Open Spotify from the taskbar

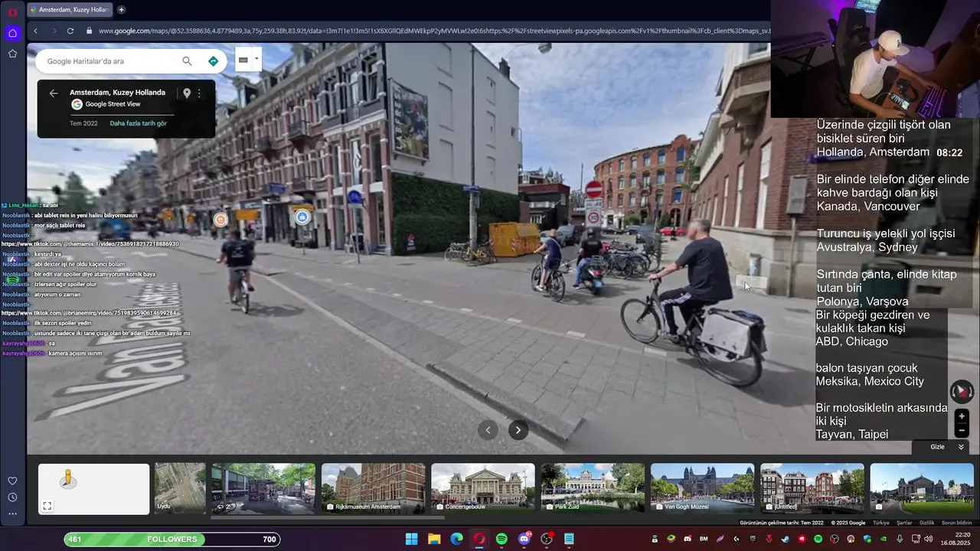coord(501,539)
